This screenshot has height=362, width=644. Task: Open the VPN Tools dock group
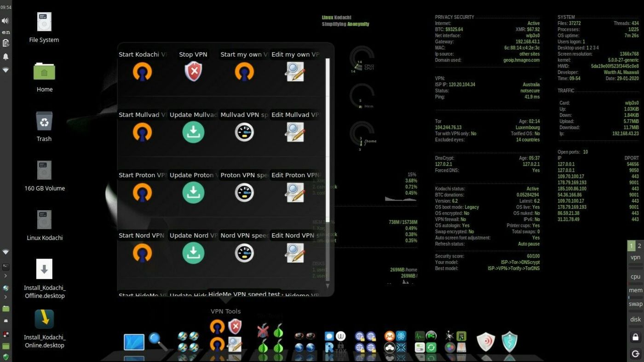pos(226,335)
